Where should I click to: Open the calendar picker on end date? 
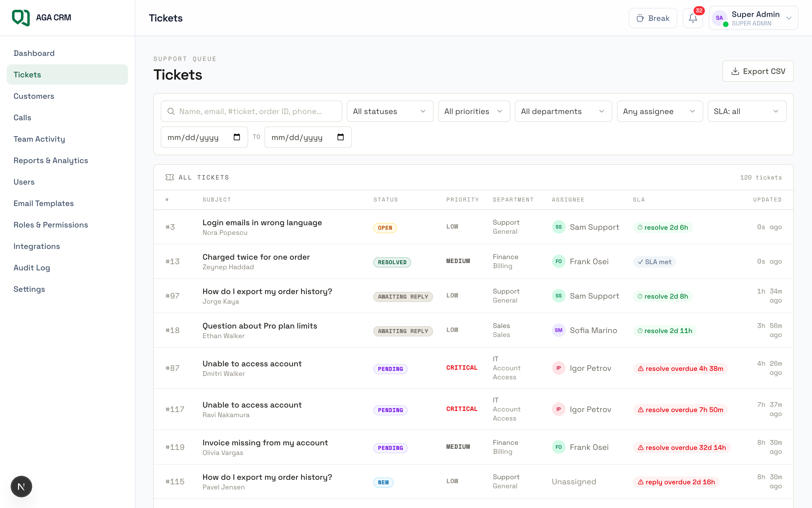[340, 137]
